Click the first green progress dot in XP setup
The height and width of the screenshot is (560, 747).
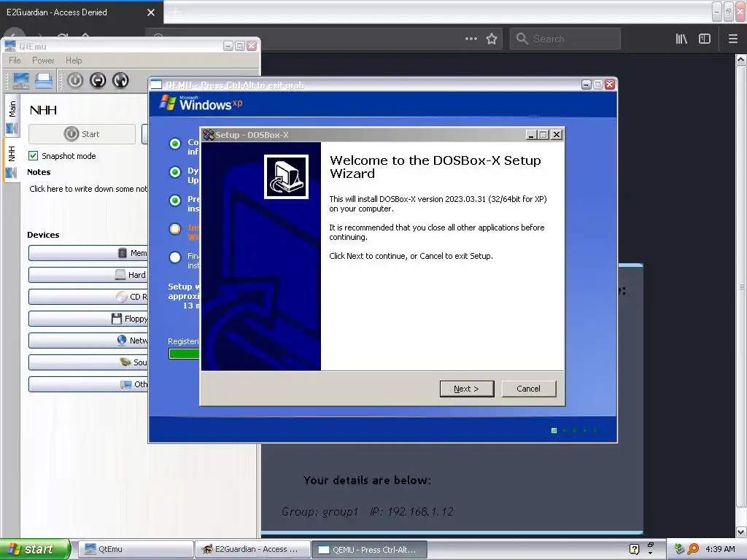554,430
